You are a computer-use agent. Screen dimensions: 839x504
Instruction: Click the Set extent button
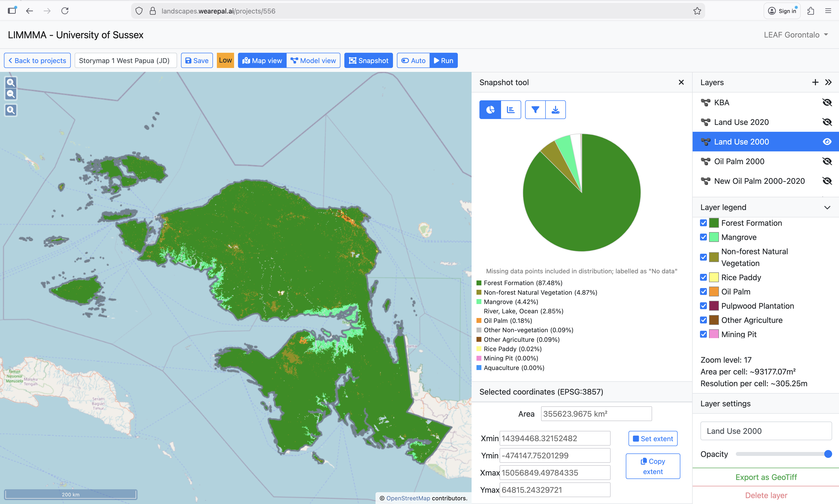(x=653, y=438)
